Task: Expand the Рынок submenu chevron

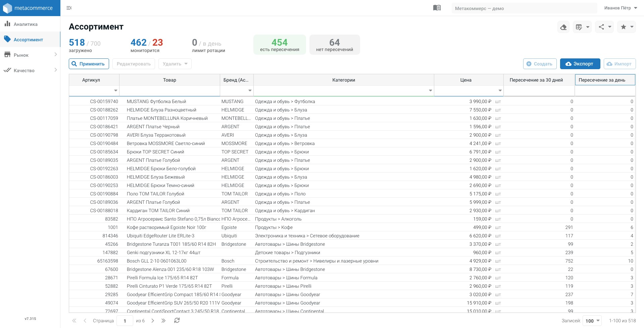Action: coord(56,54)
